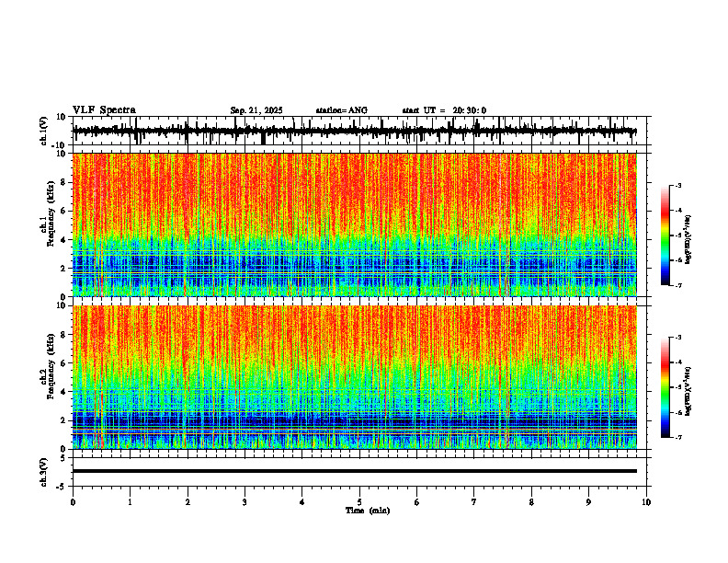Click the "ch.1(V)" waveform axis label
728x563 pixels.
point(44,131)
